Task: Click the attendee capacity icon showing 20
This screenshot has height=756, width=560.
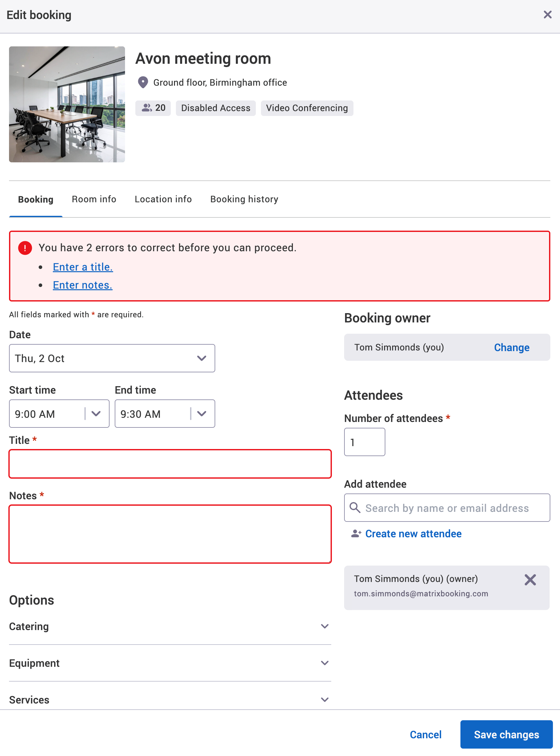Action: (147, 108)
